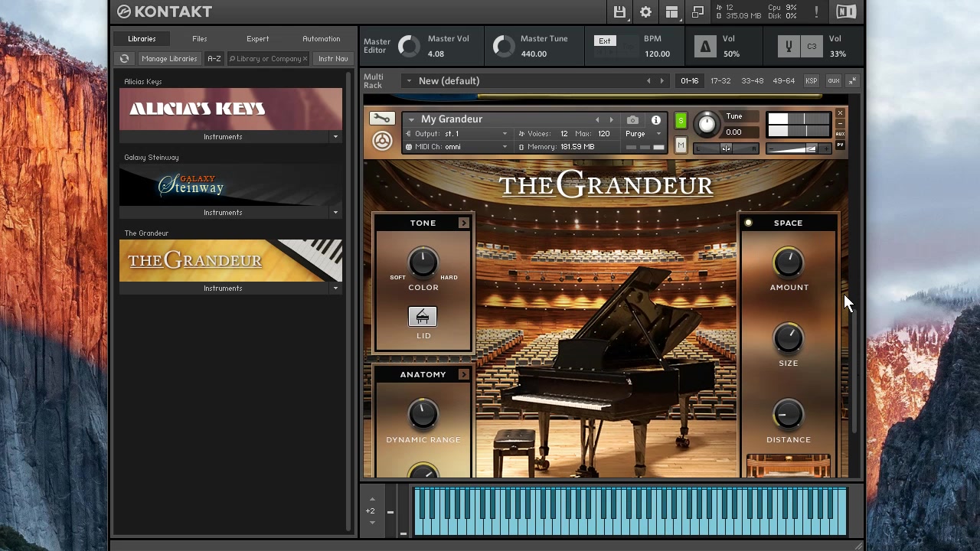Click the Native Instruments NI logo

coord(846,11)
